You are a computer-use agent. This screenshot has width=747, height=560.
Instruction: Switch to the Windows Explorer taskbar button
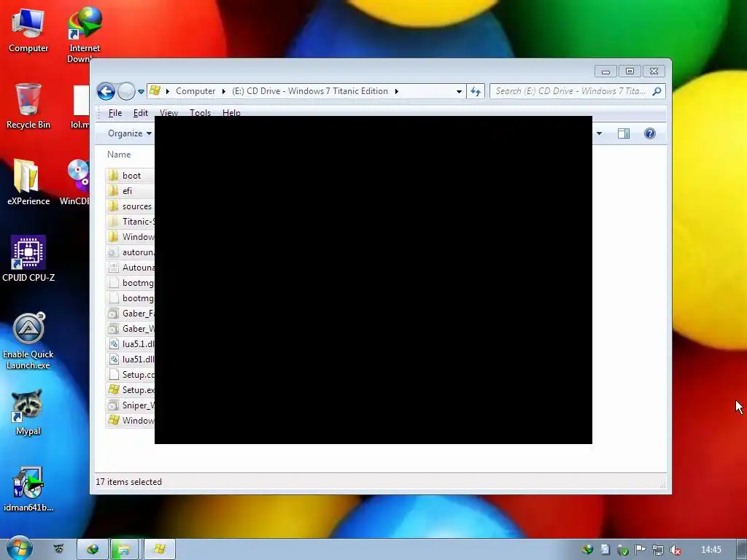click(x=124, y=550)
